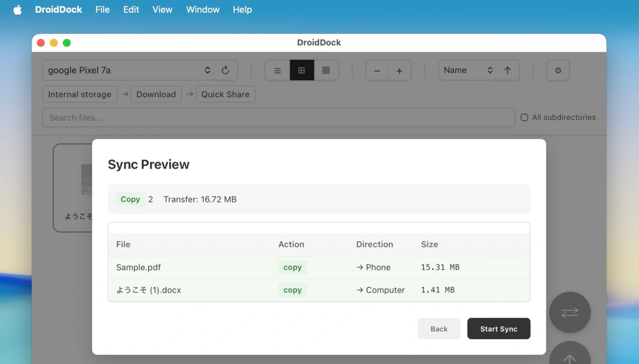Navigate to Internal storage breadcrumb
Viewport: 639px width, 364px height.
[x=79, y=94]
